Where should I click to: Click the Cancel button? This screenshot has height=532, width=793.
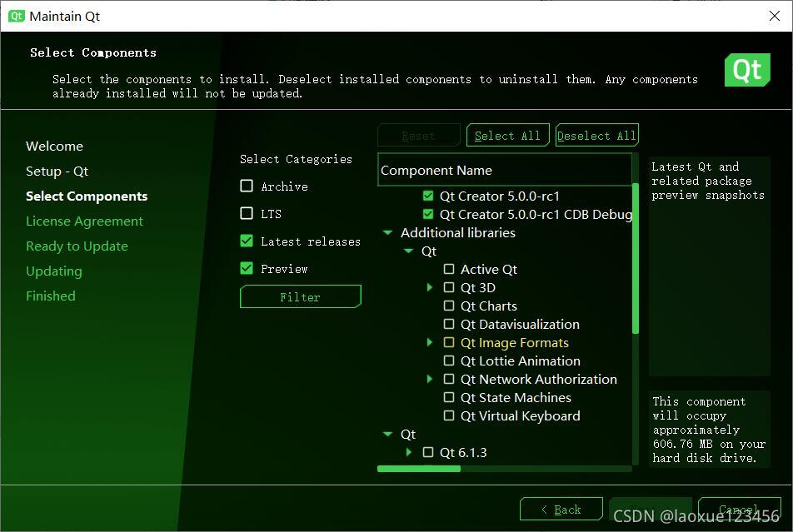point(740,509)
